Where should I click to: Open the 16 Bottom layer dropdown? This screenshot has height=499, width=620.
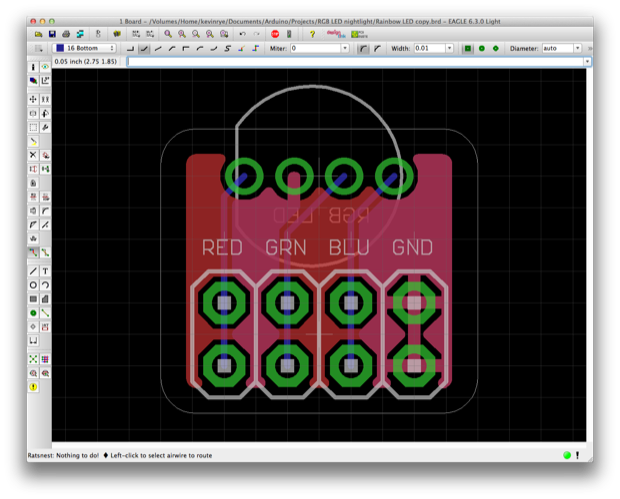coord(84,48)
